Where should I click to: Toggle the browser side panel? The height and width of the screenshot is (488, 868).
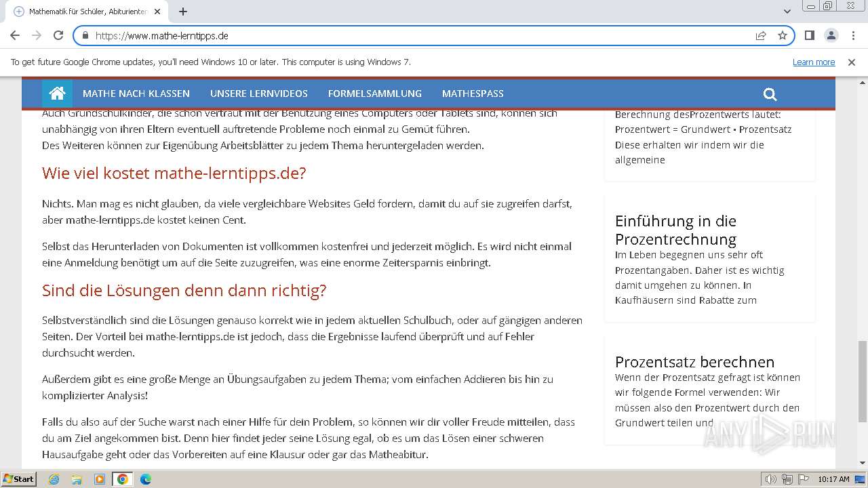[x=810, y=36]
